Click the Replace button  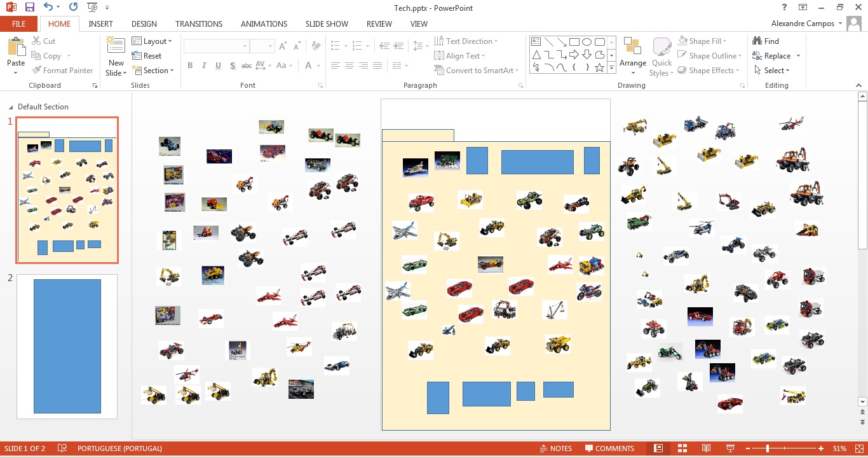click(771, 56)
